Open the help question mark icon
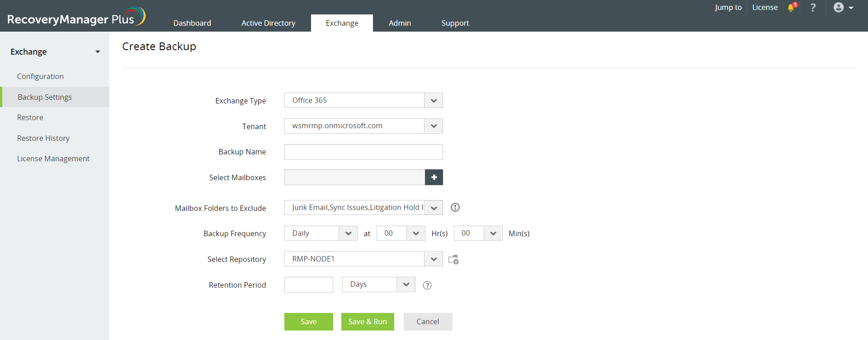 [x=813, y=7]
